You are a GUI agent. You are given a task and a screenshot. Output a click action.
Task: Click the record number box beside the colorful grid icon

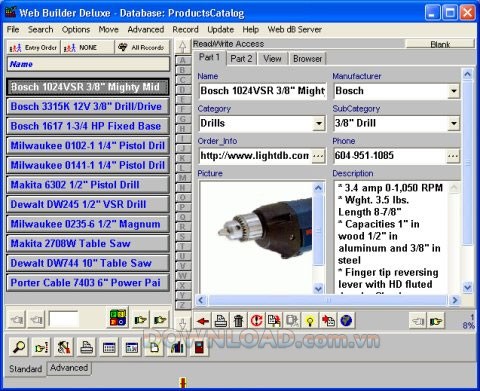tap(64, 319)
